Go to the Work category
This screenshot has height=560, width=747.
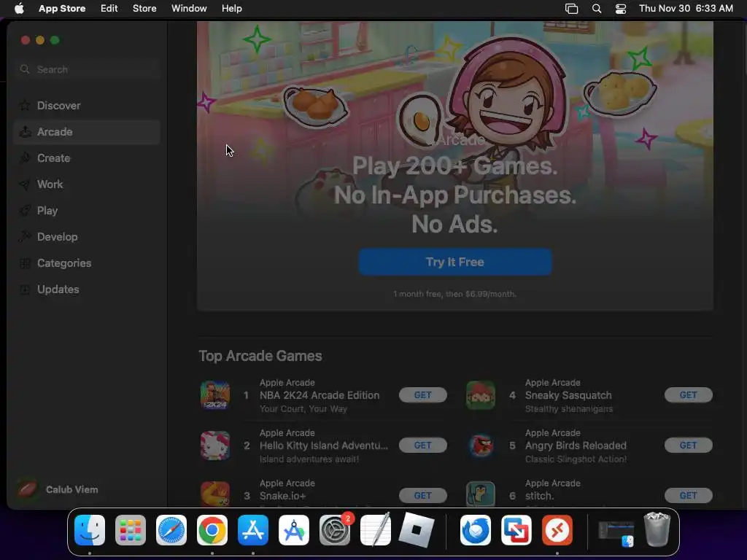tap(87, 184)
